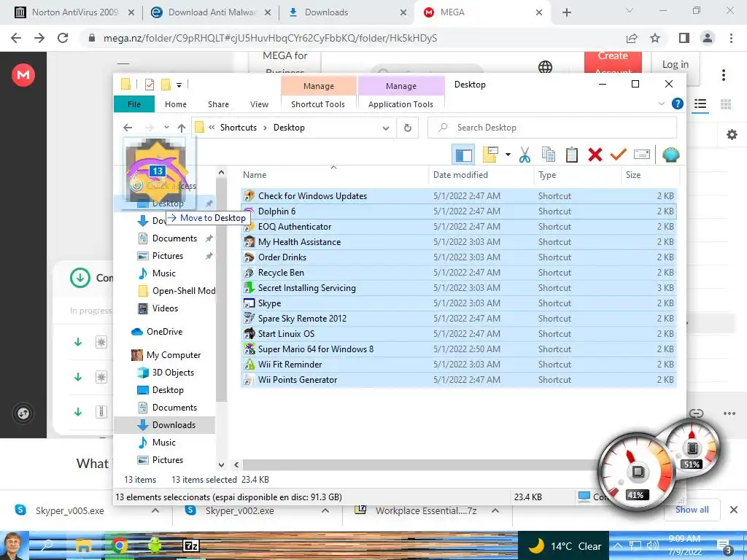This screenshot has width=747, height=560.
Task: Open properties with the orange checkmark icon
Action: pyautogui.click(x=619, y=155)
